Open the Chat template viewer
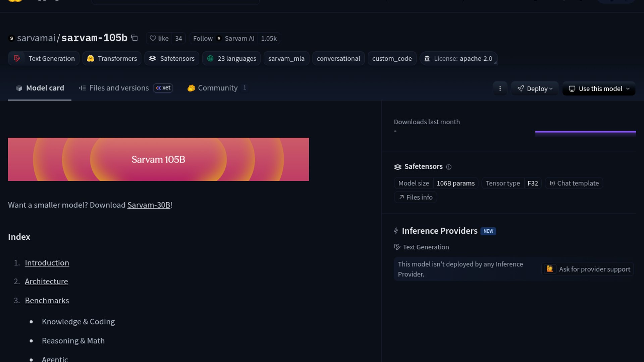Image resolution: width=644 pixels, height=362 pixels. (574, 183)
